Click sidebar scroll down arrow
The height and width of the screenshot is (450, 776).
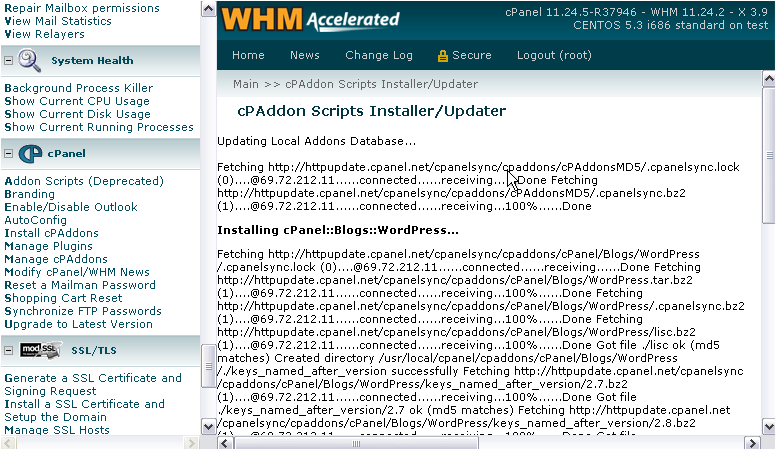pos(208,426)
